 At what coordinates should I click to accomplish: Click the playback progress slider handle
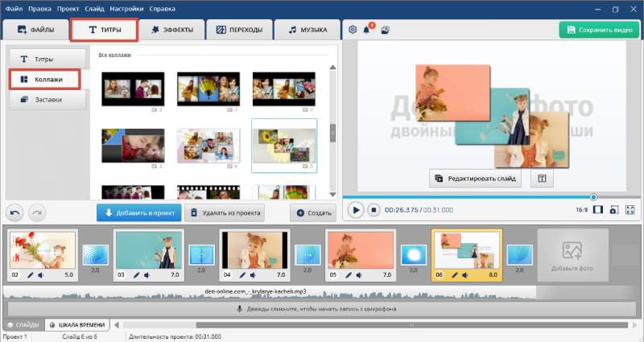593,197
